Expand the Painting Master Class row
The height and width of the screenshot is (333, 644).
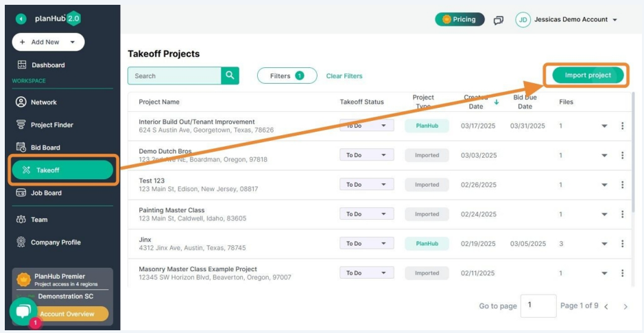click(604, 215)
